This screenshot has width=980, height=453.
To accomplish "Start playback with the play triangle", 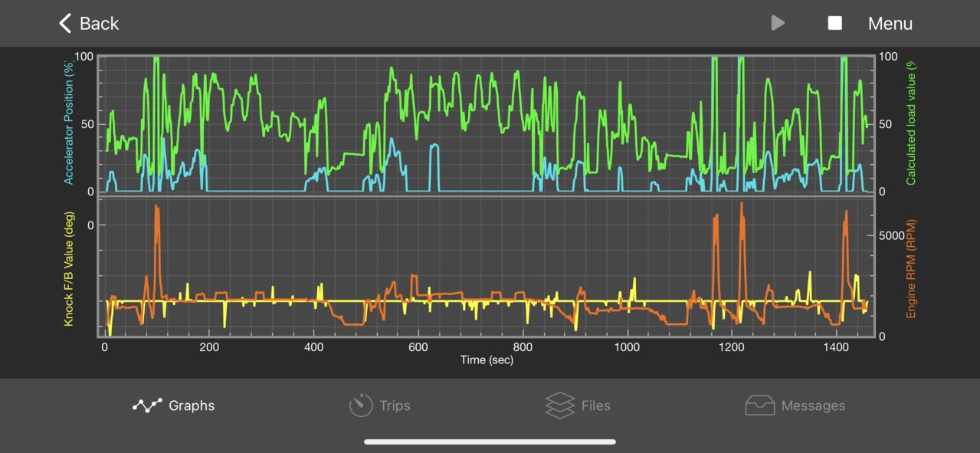I will 778,23.
